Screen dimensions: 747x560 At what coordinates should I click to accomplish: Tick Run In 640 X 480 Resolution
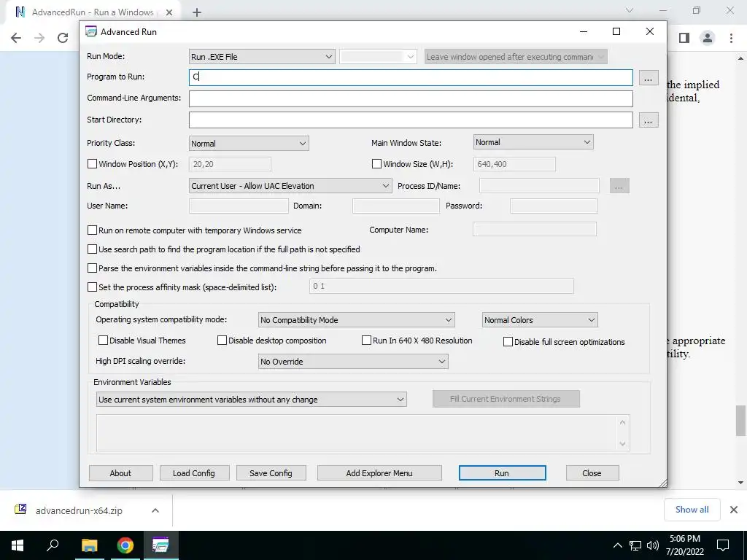pos(366,340)
